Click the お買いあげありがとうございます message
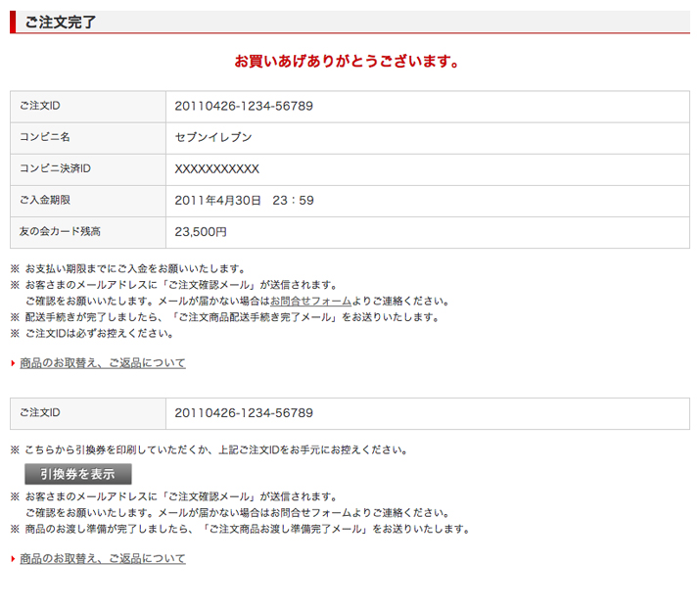 [347, 61]
